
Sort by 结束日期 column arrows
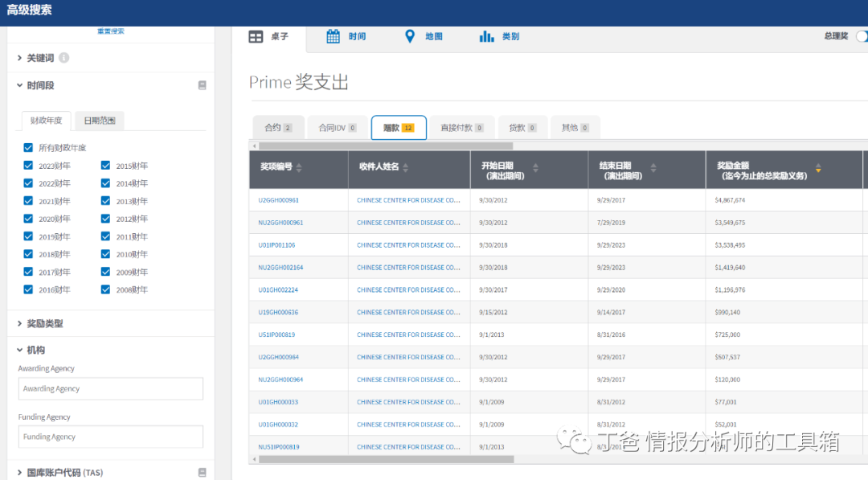[x=653, y=167]
